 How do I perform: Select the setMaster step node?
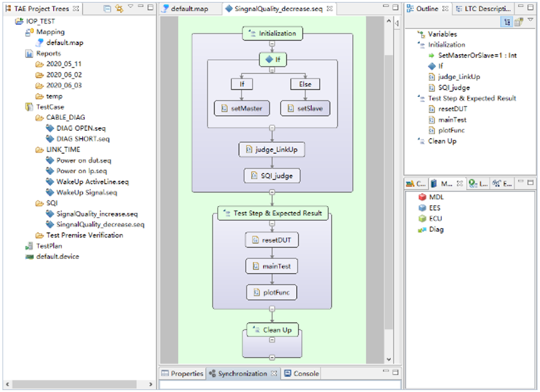point(242,109)
